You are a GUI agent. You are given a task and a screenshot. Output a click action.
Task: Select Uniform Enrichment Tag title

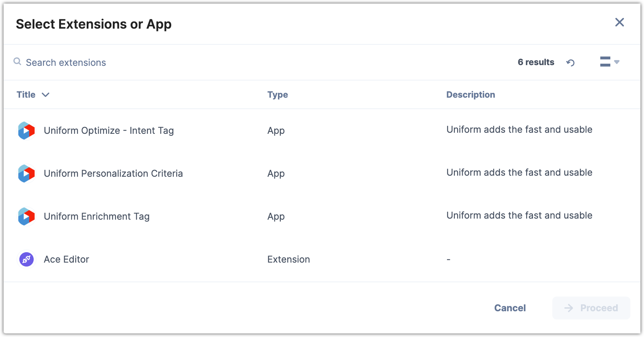pos(96,216)
